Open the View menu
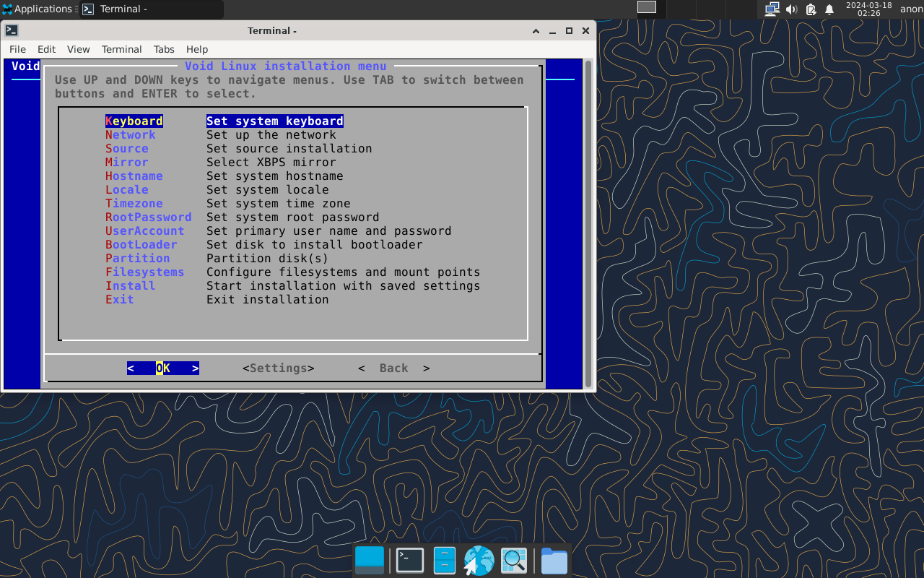 tap(78, 49)
